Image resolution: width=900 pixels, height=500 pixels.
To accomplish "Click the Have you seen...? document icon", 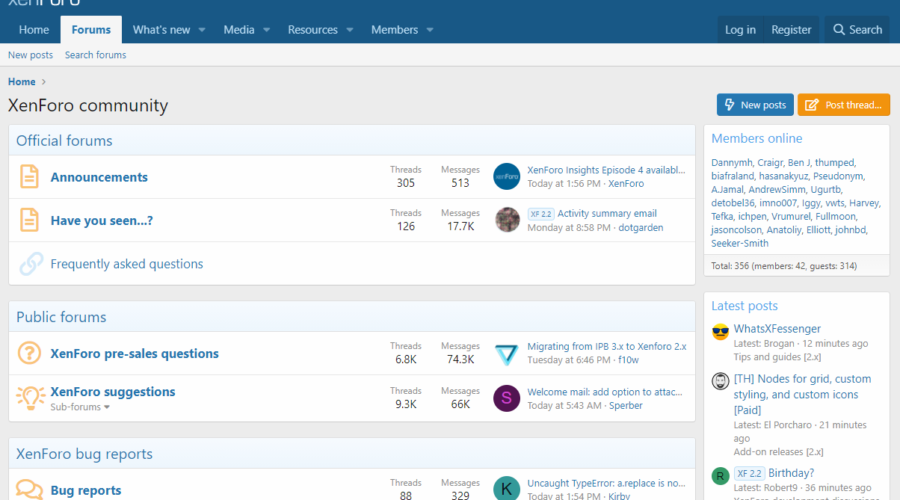I will (x=29, y=220).
